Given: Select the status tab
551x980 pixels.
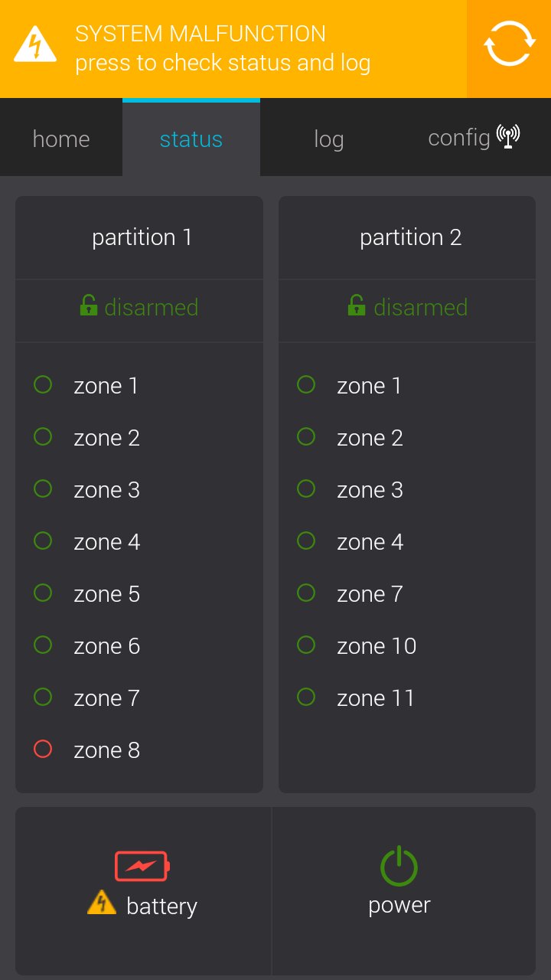Looking at the screenshot, I should [x=191, y=139].
